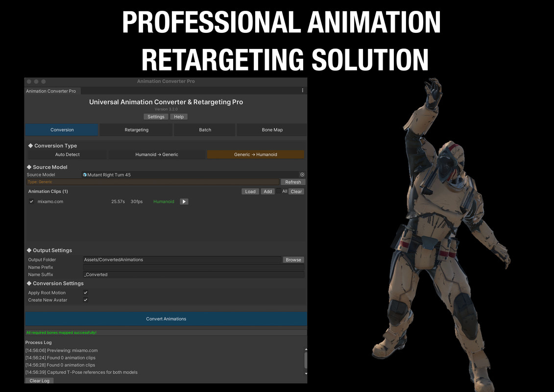Click the Version 3.2.0 label
Screen dimensions: 554x392
click(x=166, y=109)
